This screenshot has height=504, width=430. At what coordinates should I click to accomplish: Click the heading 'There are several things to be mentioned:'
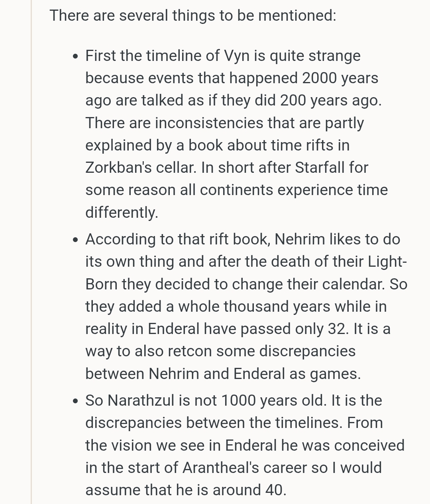pyautogui.click(x=193, y=16)
